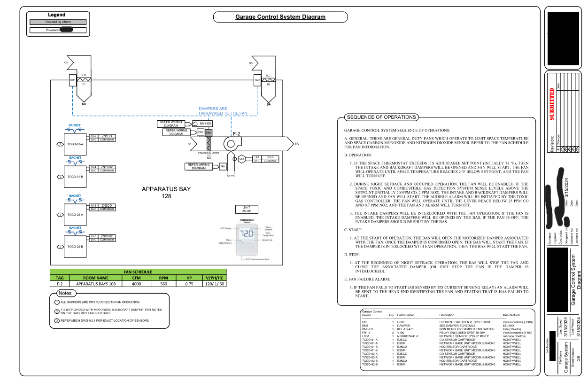
Task: Select the D2 normally-closed damper symbol
Action: pyautogui.click(x=269, y=81)
